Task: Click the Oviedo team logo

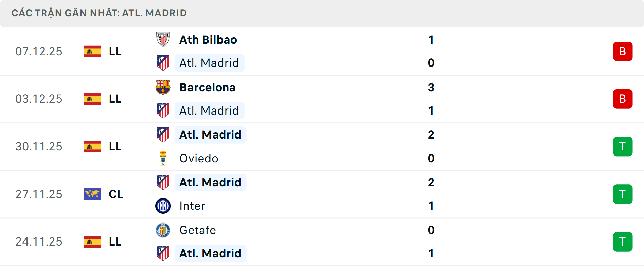Action: [163, 158]
